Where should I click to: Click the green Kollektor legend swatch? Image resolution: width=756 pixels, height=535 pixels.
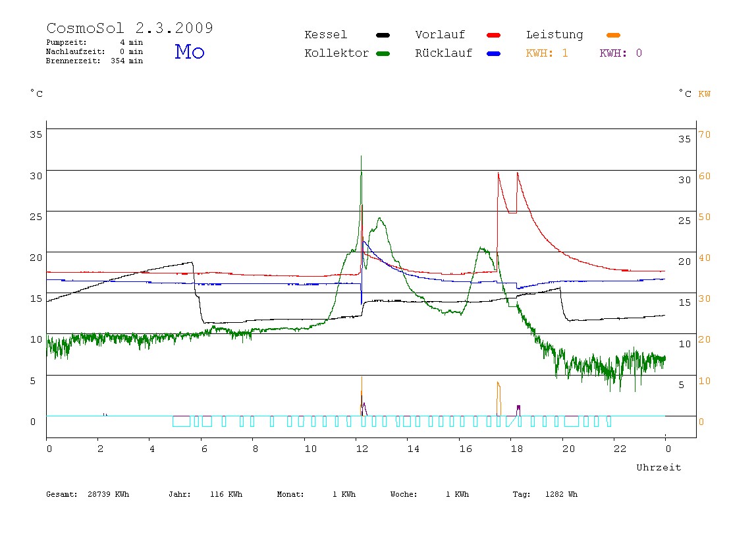click(383, 53)
